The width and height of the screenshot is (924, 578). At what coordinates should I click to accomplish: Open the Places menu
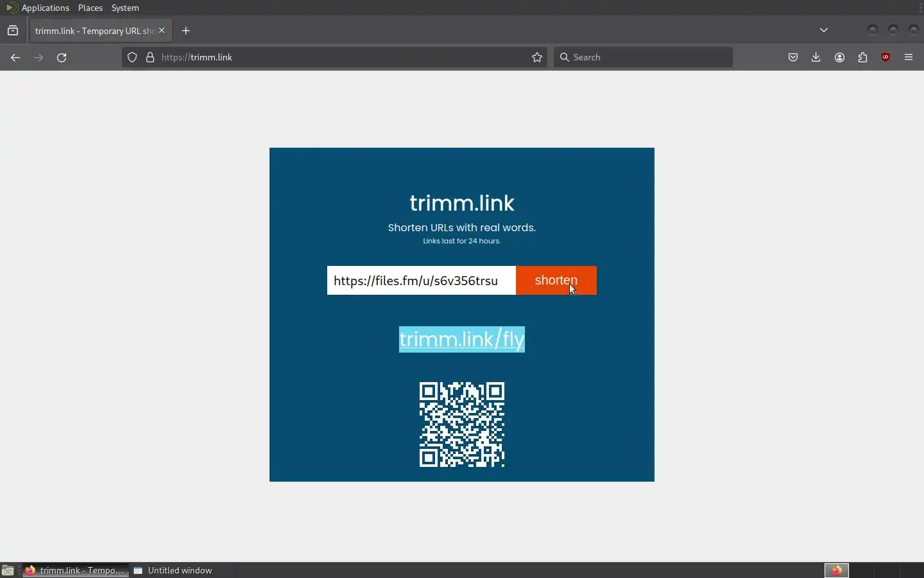click(x=90, y=8)
